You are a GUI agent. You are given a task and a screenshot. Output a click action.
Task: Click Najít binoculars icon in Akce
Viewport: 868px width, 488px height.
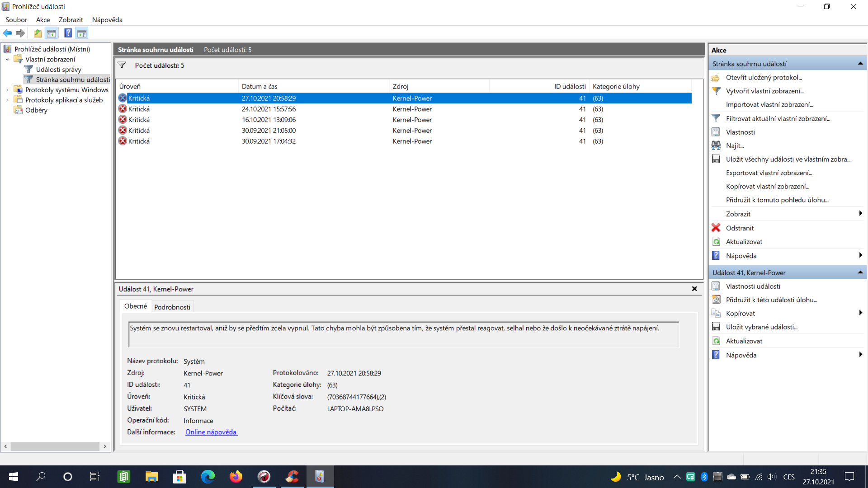click(x=716, y=145)
